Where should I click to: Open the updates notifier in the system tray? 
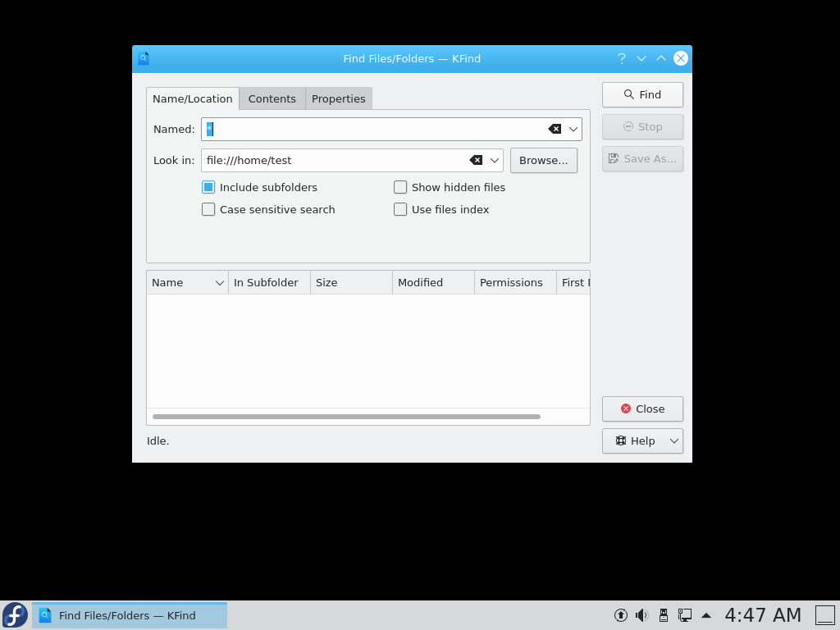click(x=620, y=615)
